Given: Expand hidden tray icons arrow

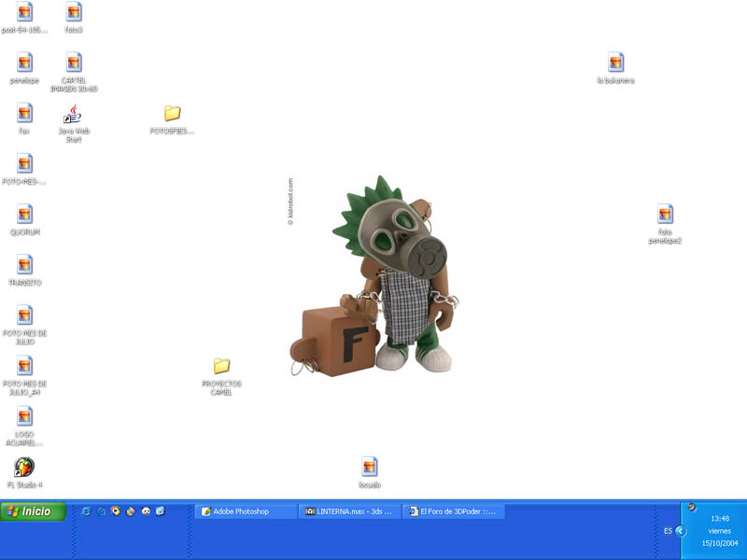Looking at the screenshot, I should pos(681,531).
